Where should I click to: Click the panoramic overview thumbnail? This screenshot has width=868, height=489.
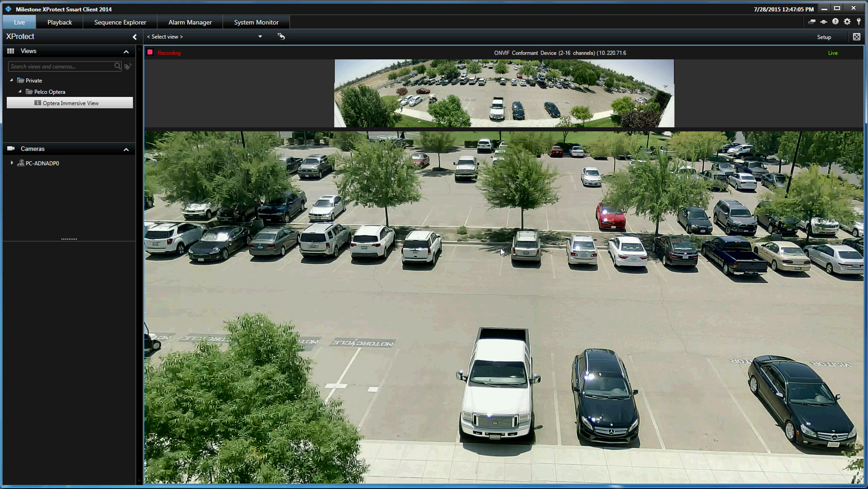(504, 94)
